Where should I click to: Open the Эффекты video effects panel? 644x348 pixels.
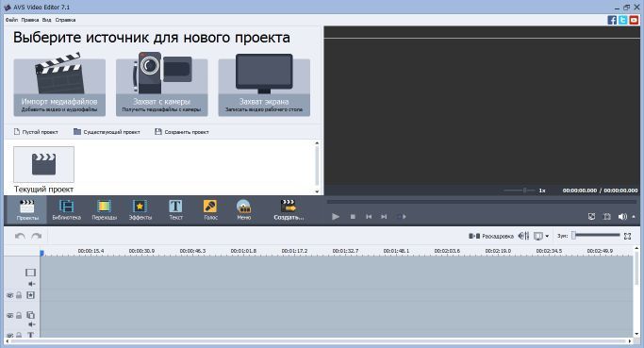tap(140, 210)
